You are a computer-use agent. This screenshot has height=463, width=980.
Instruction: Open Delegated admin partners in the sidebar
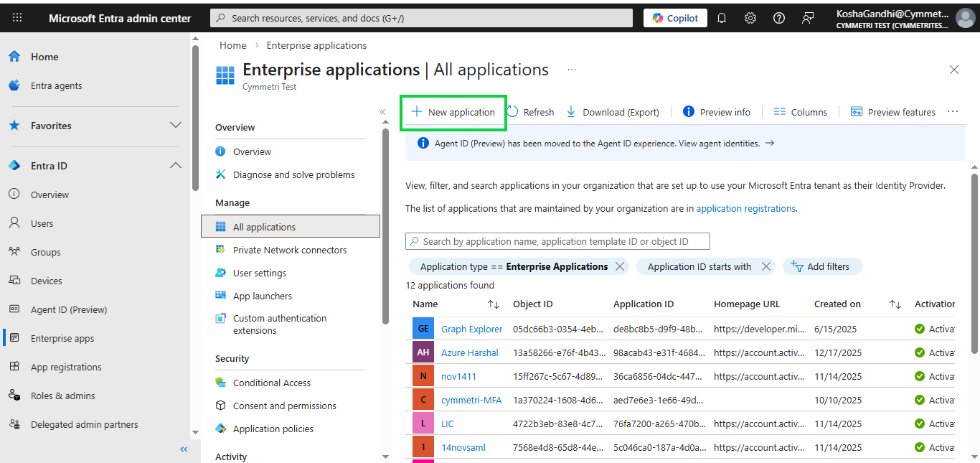[84, 424]
